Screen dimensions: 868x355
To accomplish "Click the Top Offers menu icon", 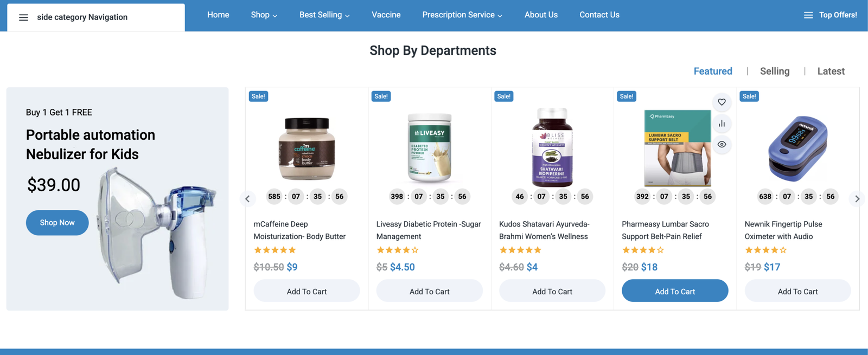I will [808, 15].
